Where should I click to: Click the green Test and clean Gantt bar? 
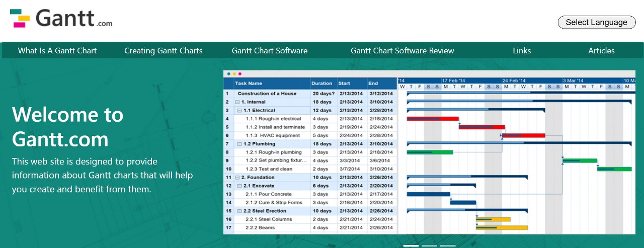pos(614,169)
